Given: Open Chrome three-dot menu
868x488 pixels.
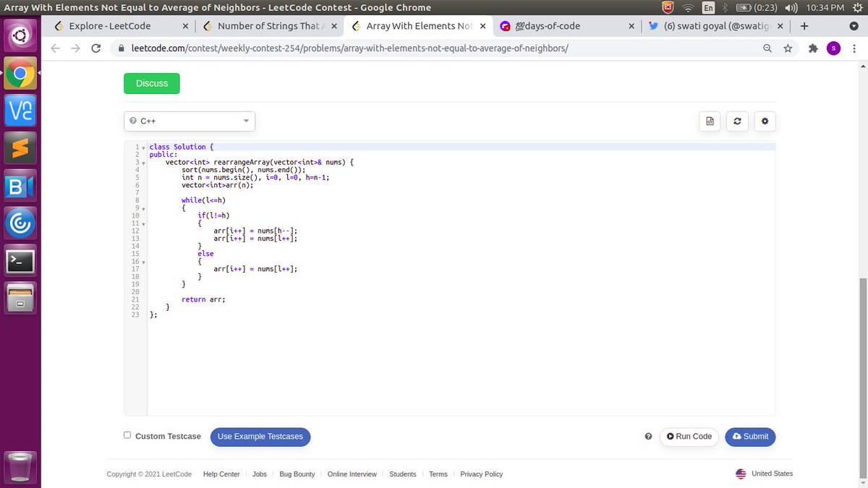Looking at the screenshot, I should pos(854,48).
